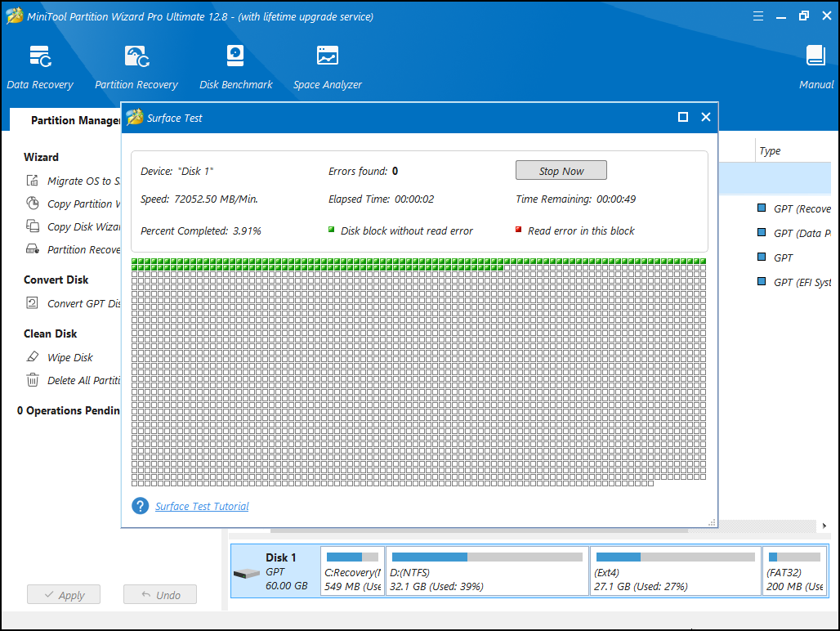
Task: Click the Wipe Disk eraser icon
Action: click(x=33, y=356)
